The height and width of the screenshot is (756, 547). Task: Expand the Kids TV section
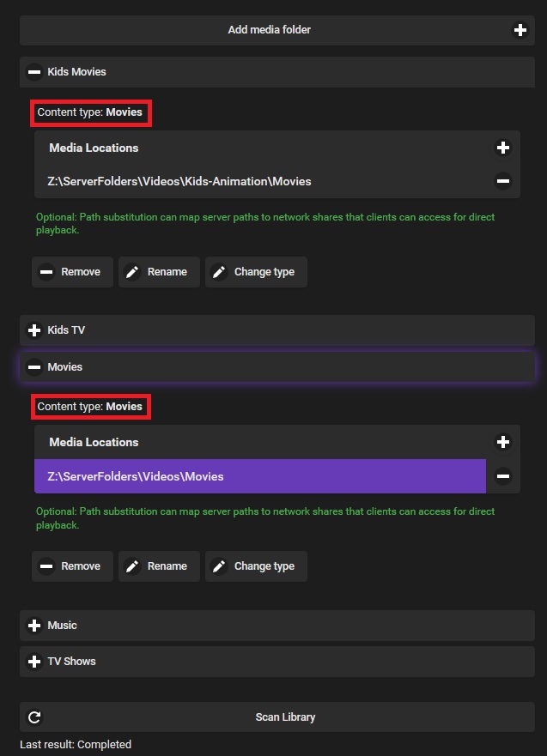pyautogui.click(x=34, y=330)
